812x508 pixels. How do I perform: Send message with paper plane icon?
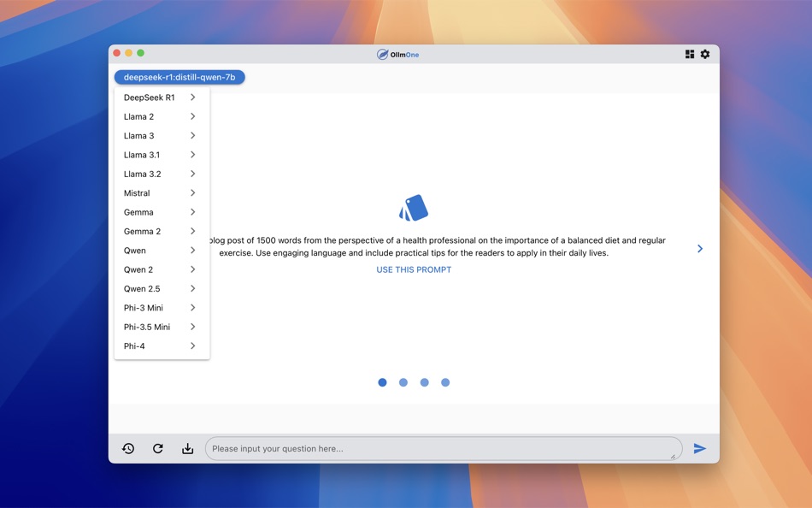pyautogui.click(x=700, y=448)
